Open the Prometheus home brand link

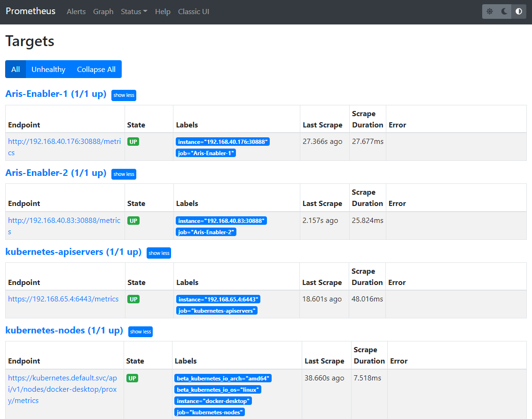pyautogui.click(x=31, y=11)
